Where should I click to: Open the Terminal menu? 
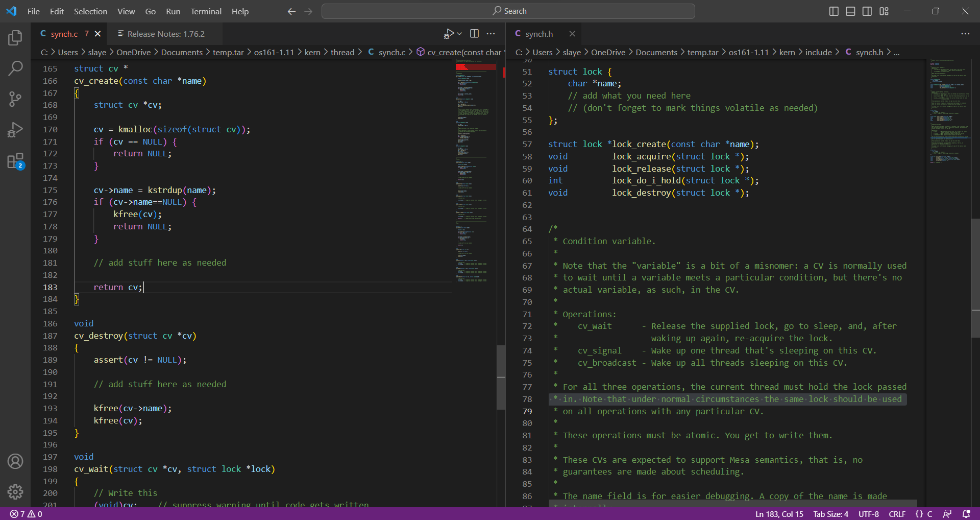pos(206,11)
